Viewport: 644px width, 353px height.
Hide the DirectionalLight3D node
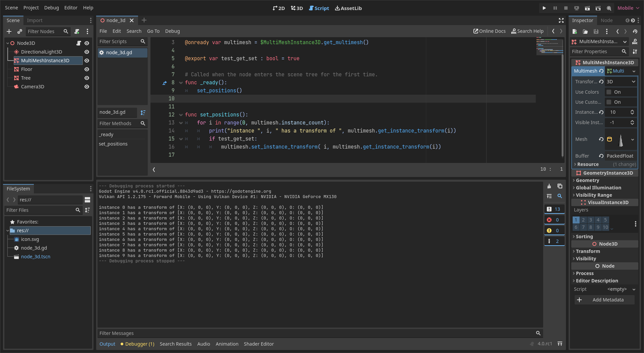coord(87,52)
